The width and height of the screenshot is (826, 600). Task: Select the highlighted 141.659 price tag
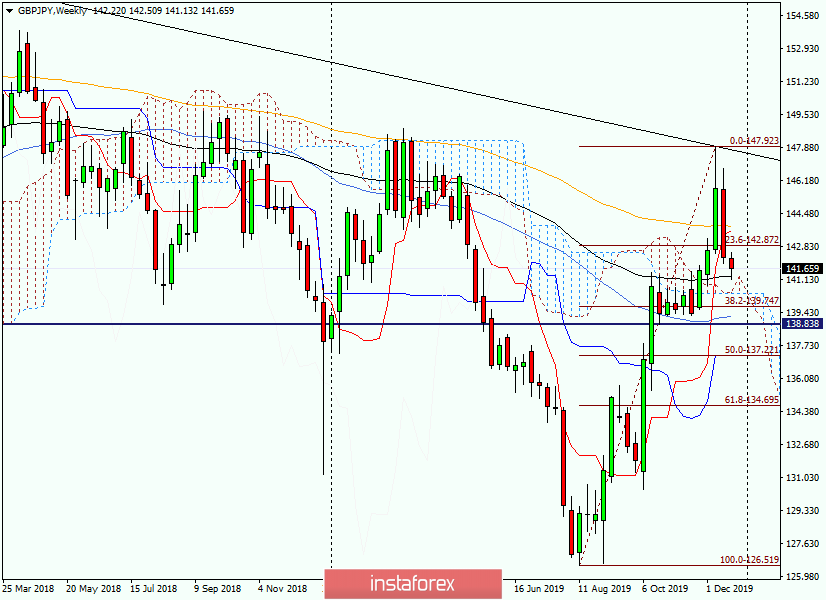coord(800,266)
